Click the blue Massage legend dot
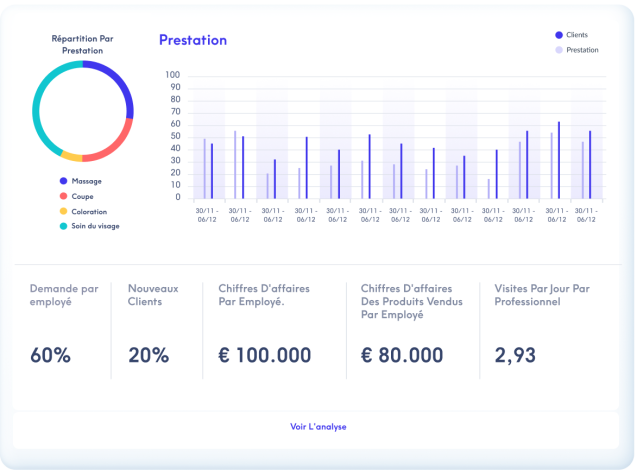Viewport: 637px width, 470px height. [x=63, y=181]
